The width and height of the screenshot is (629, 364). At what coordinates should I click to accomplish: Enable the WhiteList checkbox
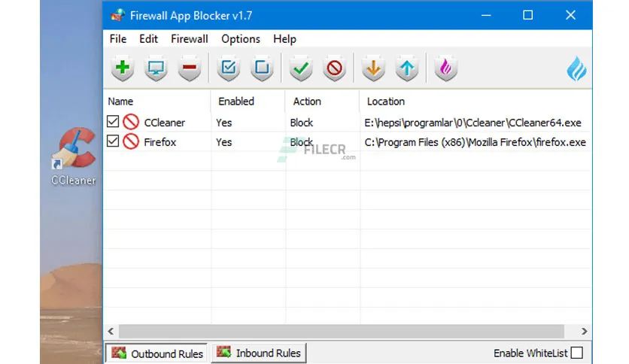[x=577, y=353]
